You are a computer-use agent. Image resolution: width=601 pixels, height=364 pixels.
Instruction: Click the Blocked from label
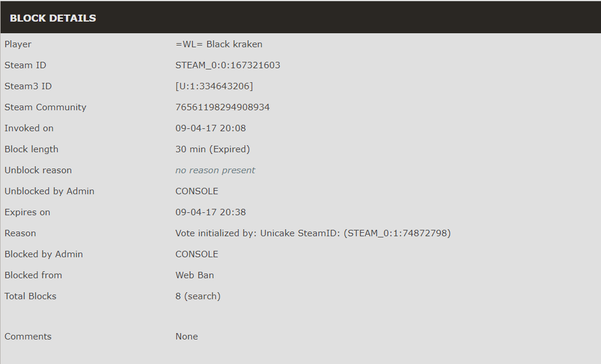(x=33, y=275)
